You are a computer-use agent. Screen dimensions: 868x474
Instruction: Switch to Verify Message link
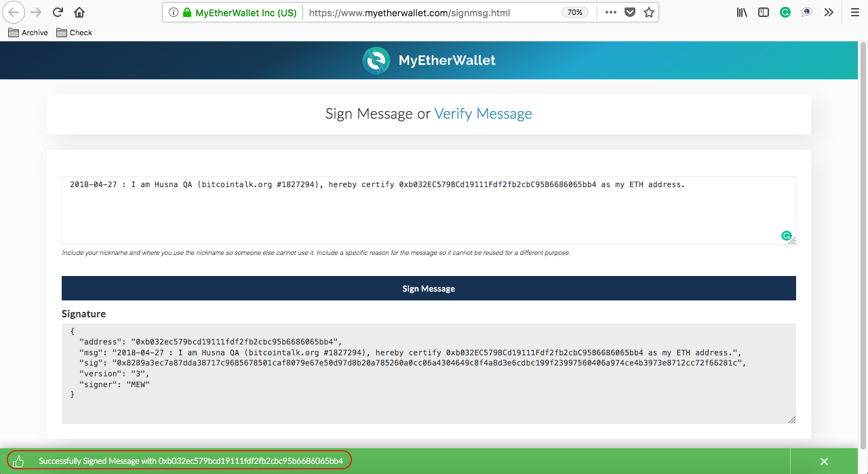coord(483,114)
